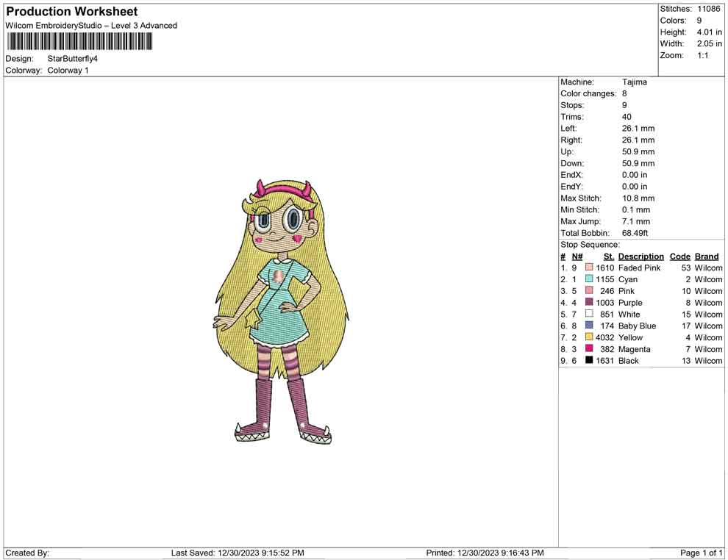Click the Yellow thread color swatch
Image resolution: width=728 pixels, height=560 pixels.
589,337
